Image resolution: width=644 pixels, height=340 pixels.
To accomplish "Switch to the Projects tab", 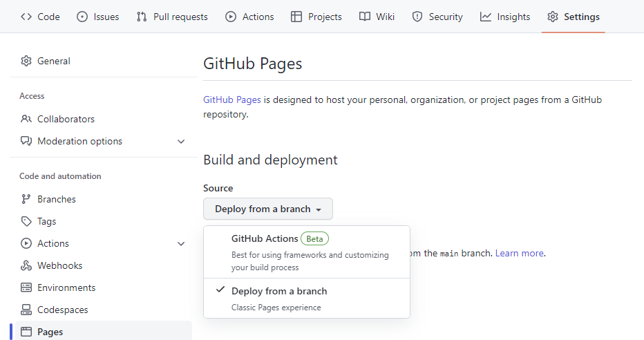I will pos(316,17).
